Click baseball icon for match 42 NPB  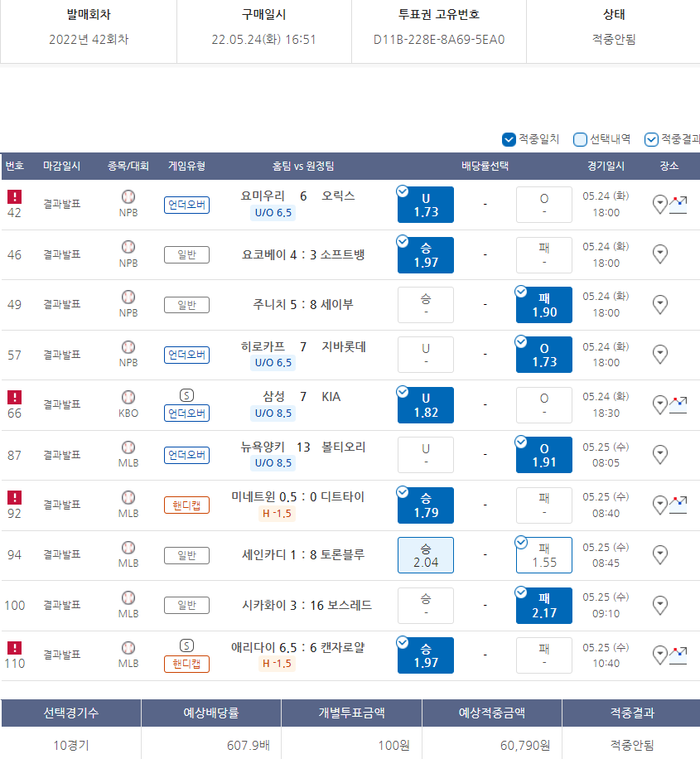pyautogui.click(x=128, y=196)
